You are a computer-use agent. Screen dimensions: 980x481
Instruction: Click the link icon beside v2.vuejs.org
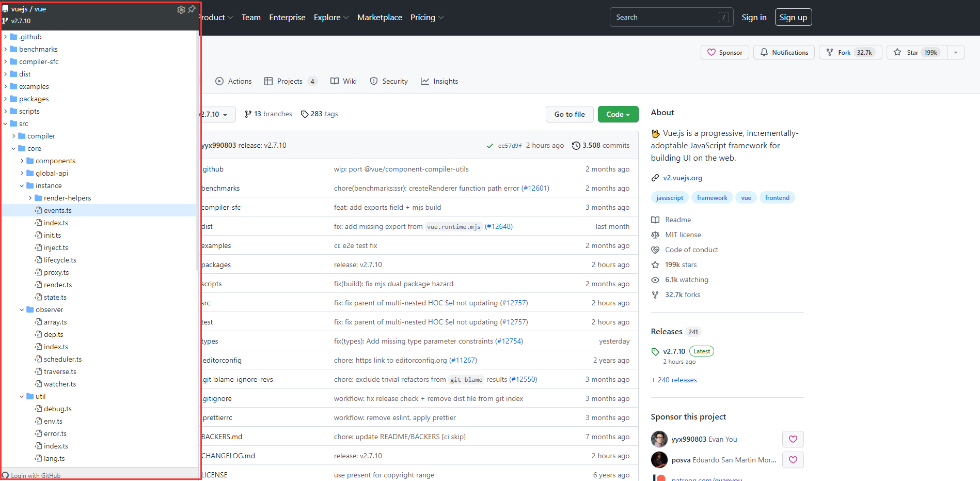coord(655,178)
